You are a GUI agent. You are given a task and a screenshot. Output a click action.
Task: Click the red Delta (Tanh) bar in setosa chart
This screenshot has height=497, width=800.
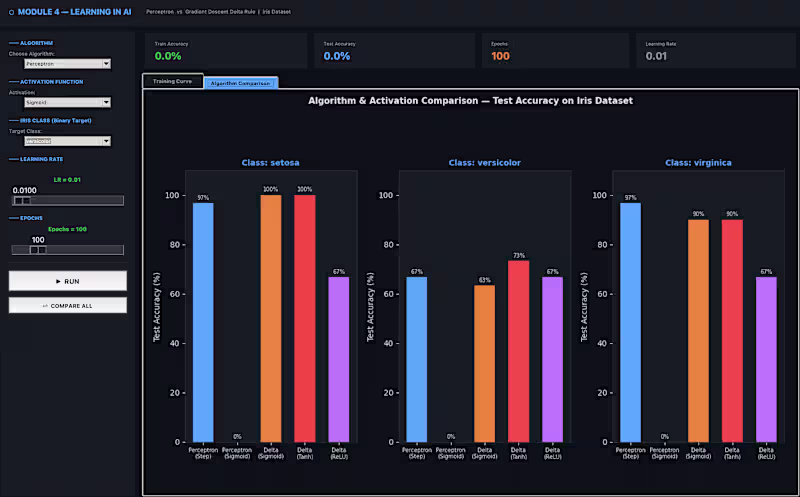click(305, 318)
